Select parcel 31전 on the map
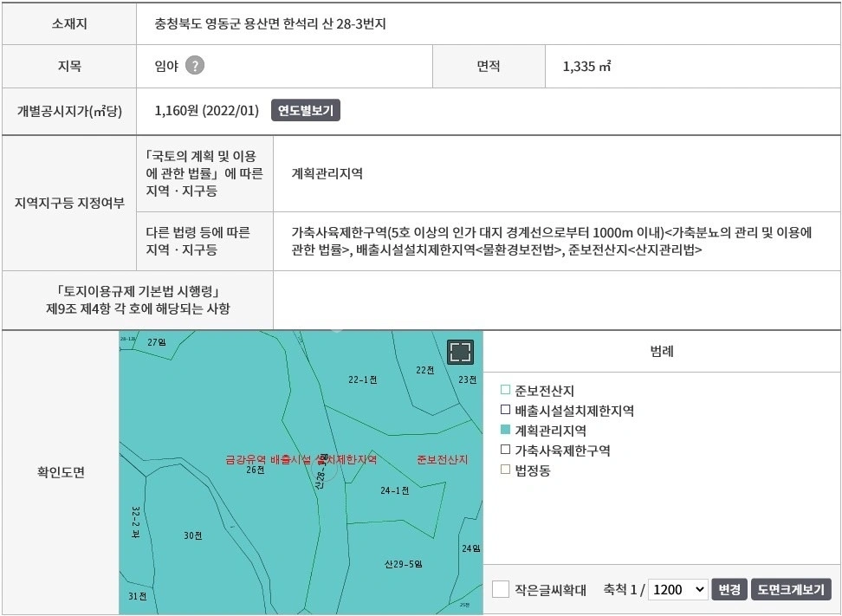Viewport: 842px width, 616px height. click(138, 596)
